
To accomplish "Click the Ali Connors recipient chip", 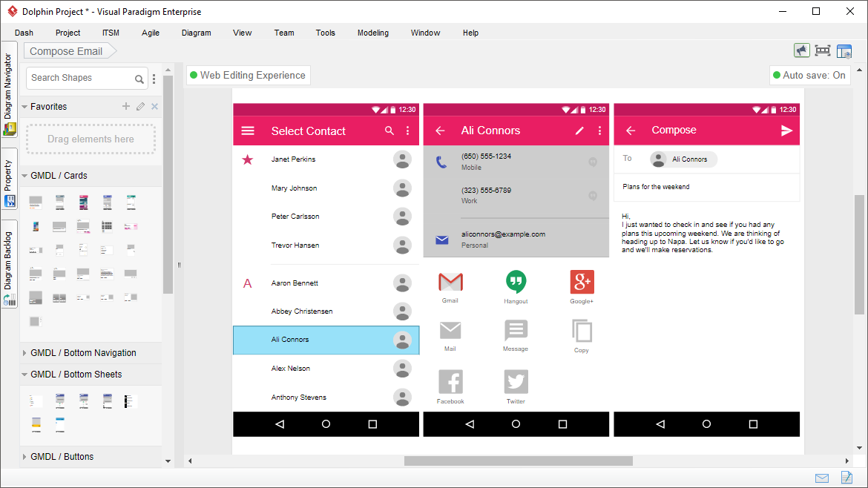I will click(683, 159).
